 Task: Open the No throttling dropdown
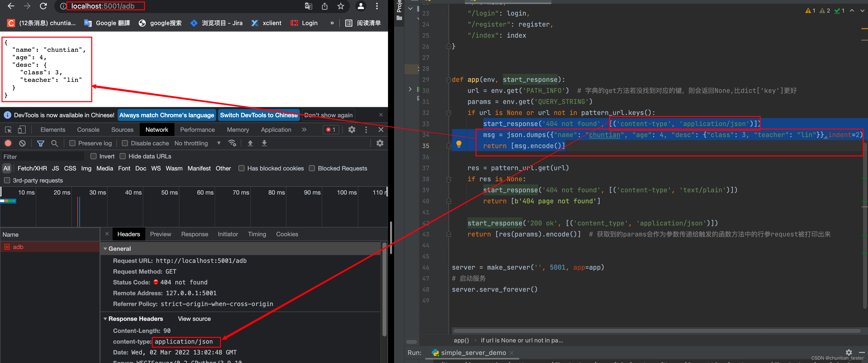pos(198,143)
